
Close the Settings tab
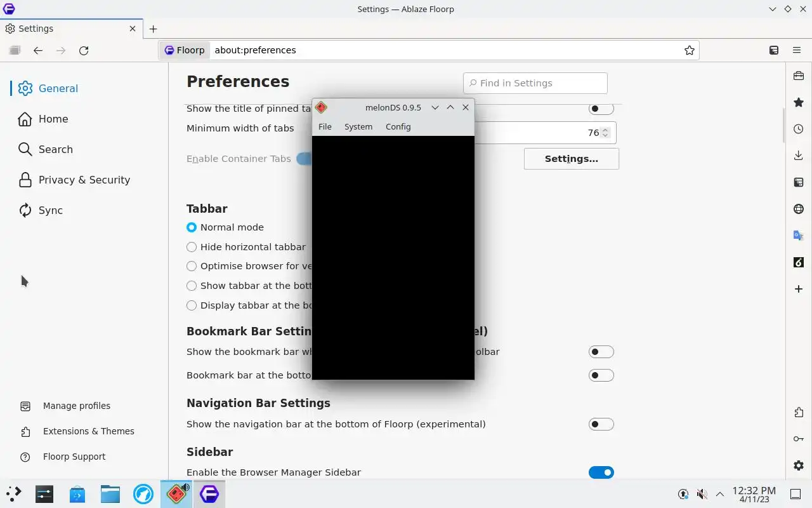133,29
